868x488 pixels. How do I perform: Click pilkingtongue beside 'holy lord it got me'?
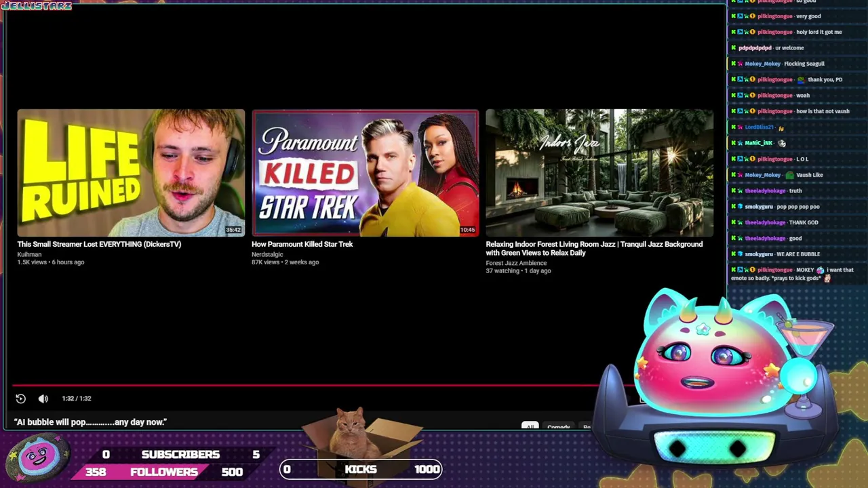point(774,32)
